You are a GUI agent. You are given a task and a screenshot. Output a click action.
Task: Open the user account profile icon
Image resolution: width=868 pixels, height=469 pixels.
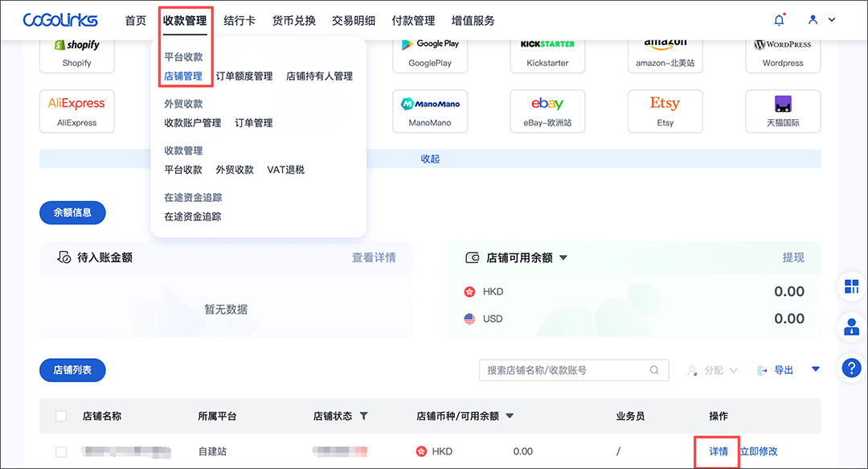(x=813, y=20)
